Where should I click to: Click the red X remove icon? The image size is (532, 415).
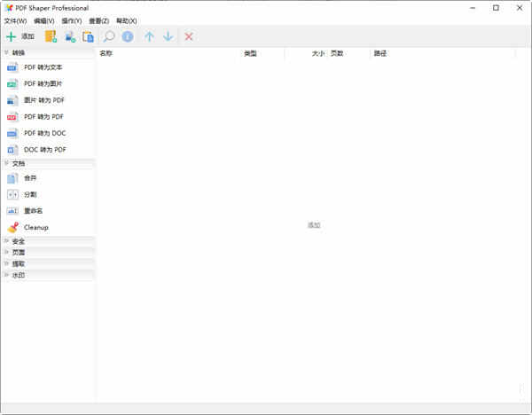189,36
